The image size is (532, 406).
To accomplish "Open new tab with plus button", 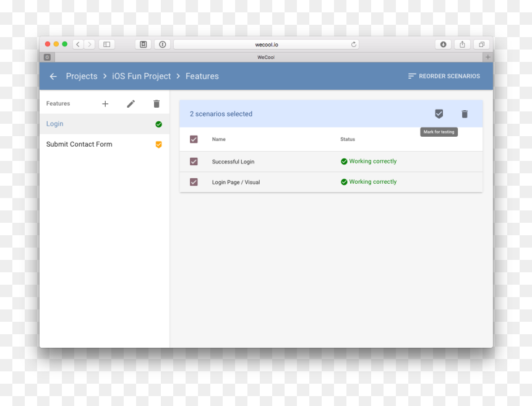I will click(487, 58).
